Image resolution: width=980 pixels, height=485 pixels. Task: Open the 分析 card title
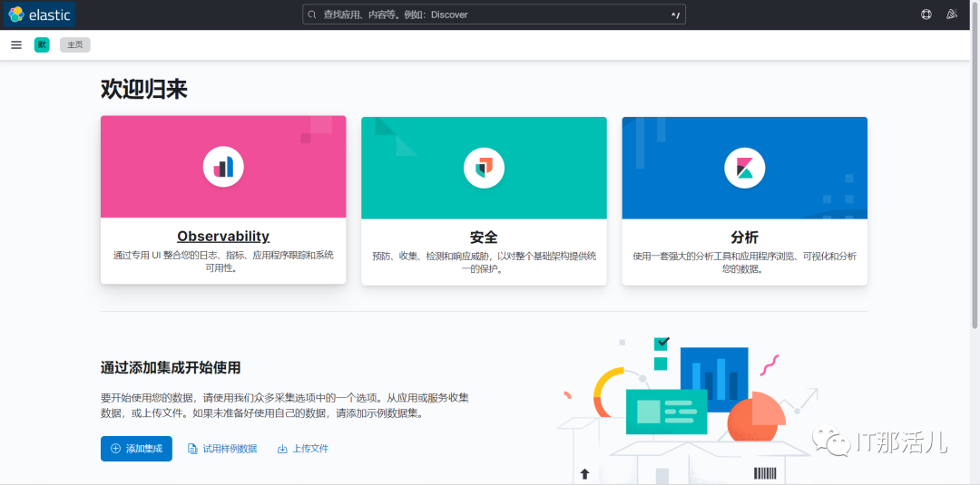744,238
